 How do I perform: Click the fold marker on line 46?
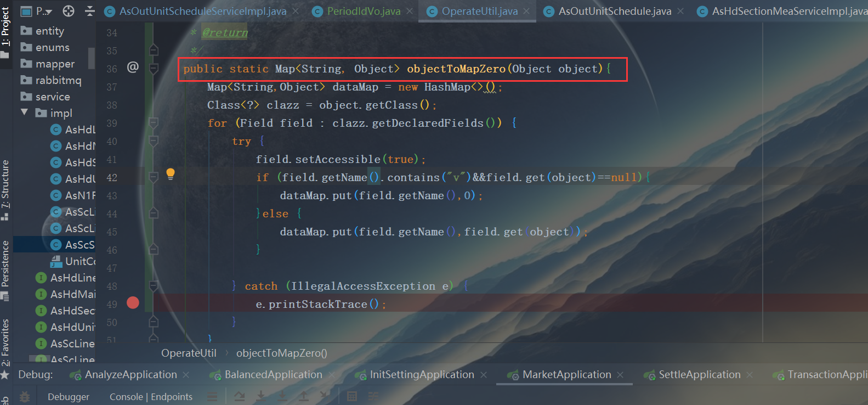[x=154, y=250]
